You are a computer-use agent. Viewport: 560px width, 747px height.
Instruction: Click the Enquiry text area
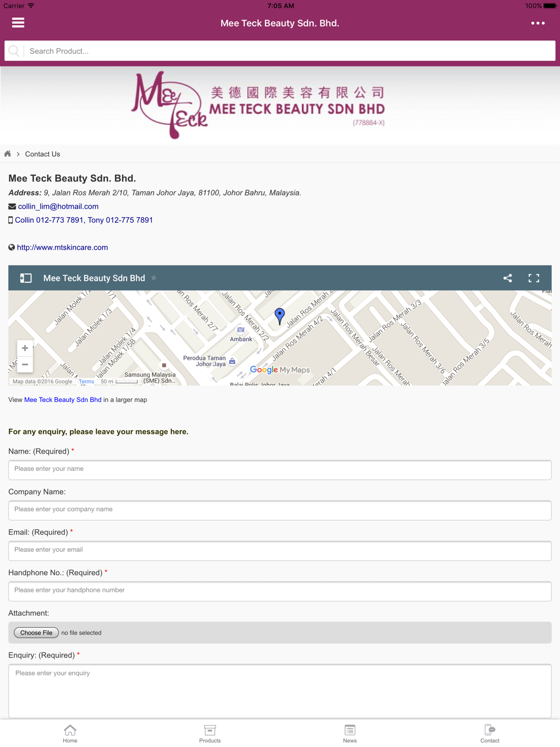pyautogui.click(x=280, y=691)
